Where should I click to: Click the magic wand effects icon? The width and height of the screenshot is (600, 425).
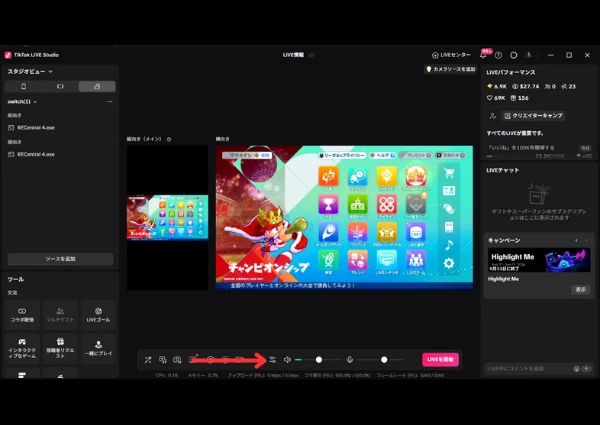(x=148, y=360)
